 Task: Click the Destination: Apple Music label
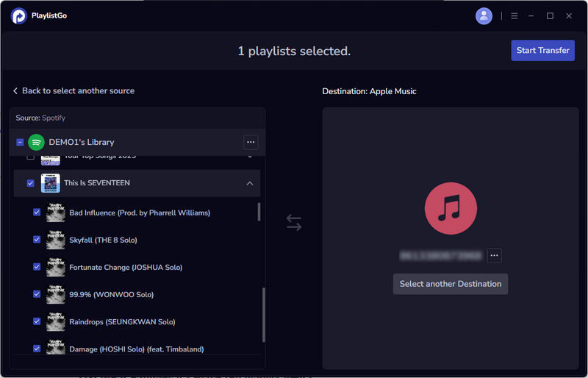coord(369,91)
